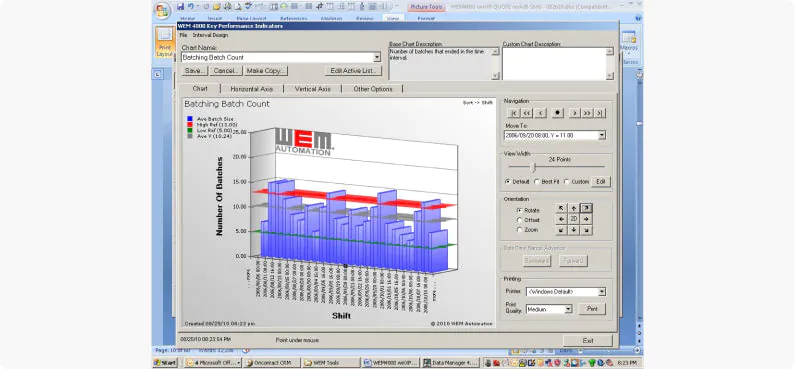Click the Print button
This screenshot has width=795, height=369.
pos(592,309)
